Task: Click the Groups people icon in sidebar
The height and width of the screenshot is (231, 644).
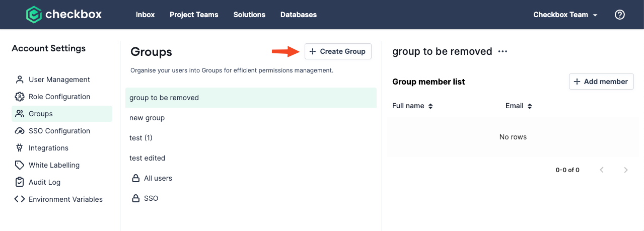Action: (20, 114)
